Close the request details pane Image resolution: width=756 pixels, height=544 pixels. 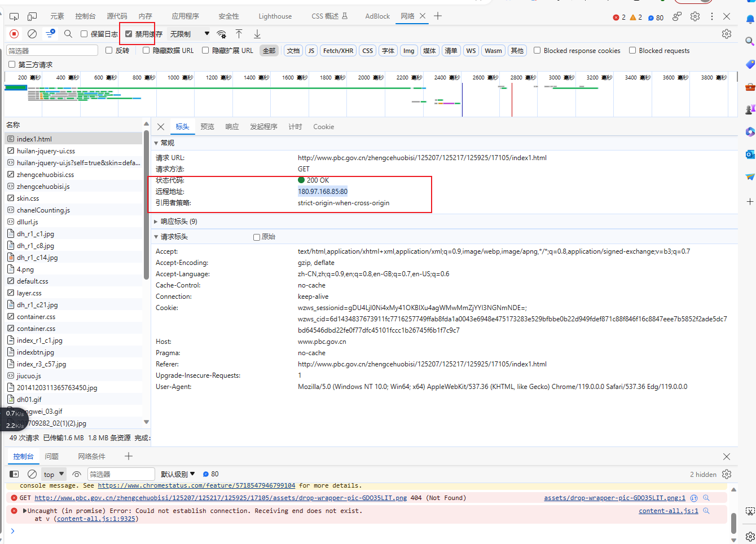(x=161, y=127)
